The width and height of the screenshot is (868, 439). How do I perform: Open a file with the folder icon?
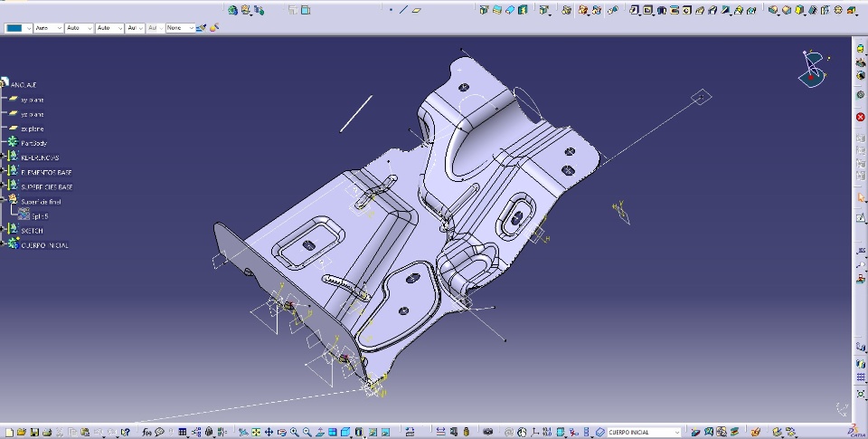click(x=22, y=432)
